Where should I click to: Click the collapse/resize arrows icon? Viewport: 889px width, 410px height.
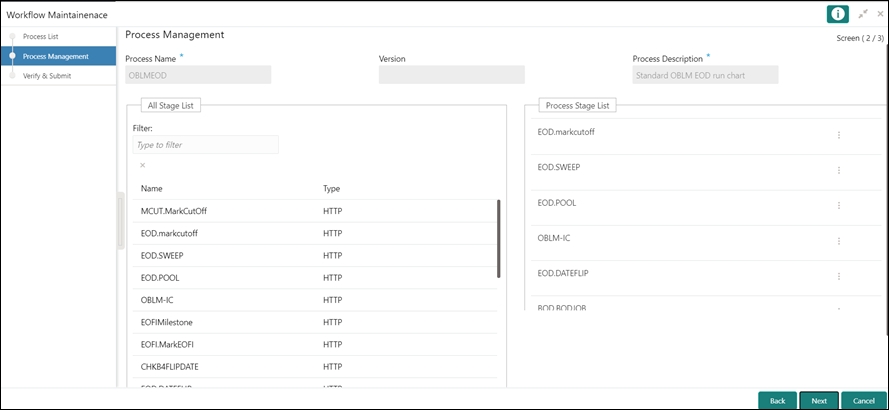pos(862,13)
